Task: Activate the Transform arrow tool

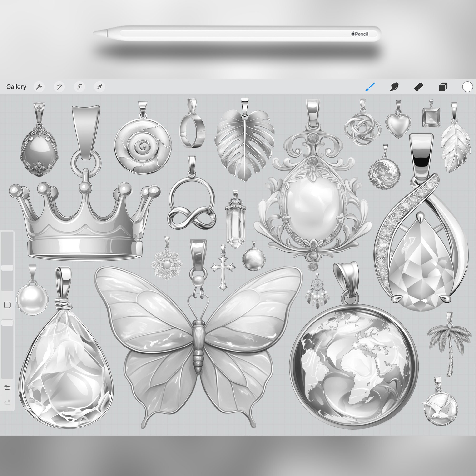Action: click(99, 87)
